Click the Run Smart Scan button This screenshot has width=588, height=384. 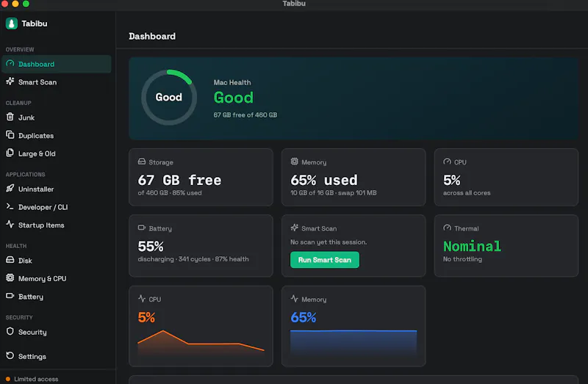point(325,260)
